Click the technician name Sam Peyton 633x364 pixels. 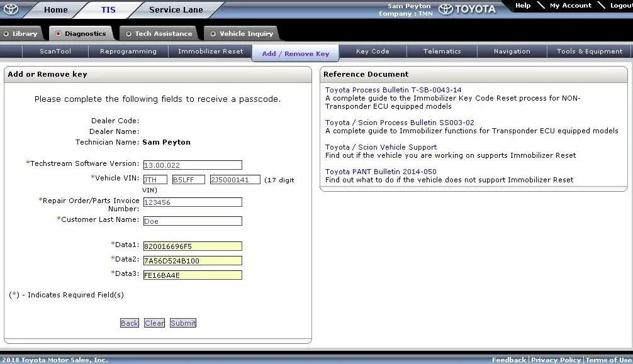(x=166, y=142)
